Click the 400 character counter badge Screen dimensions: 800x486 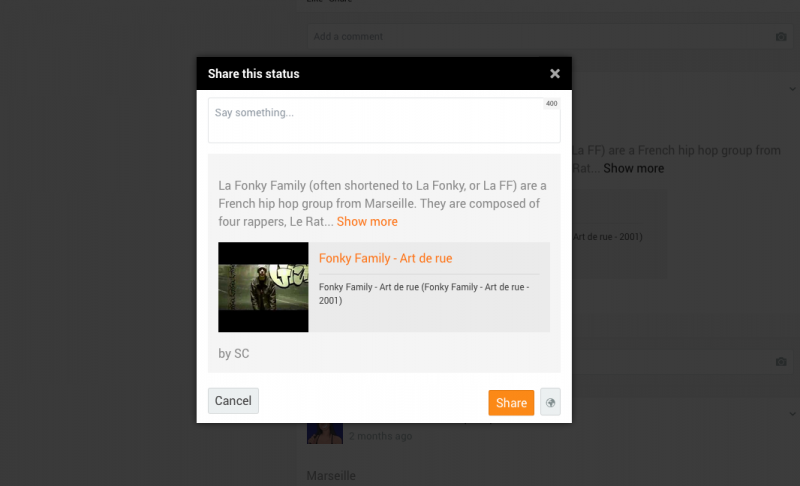point(551,104)
